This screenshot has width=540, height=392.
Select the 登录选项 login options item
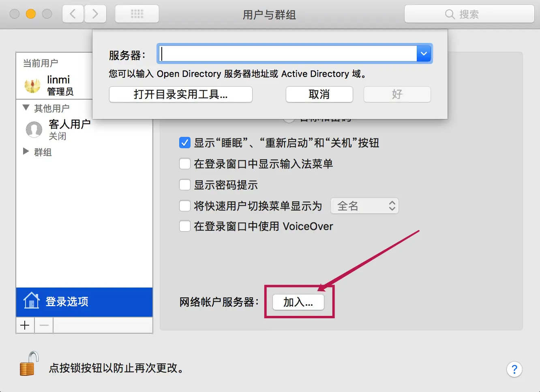click(84, 302)
